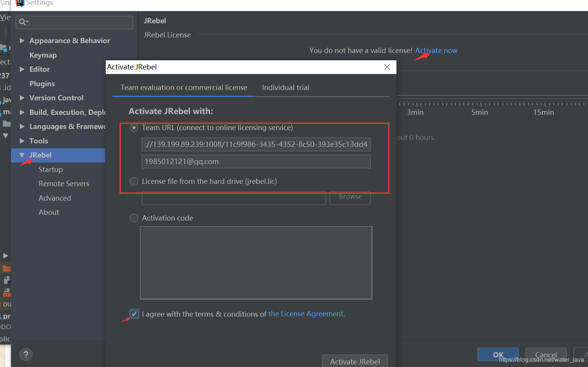Select License file from hard drive option
Image resolution: width=588 pixels, height=367 pixels.
point(134,181)
